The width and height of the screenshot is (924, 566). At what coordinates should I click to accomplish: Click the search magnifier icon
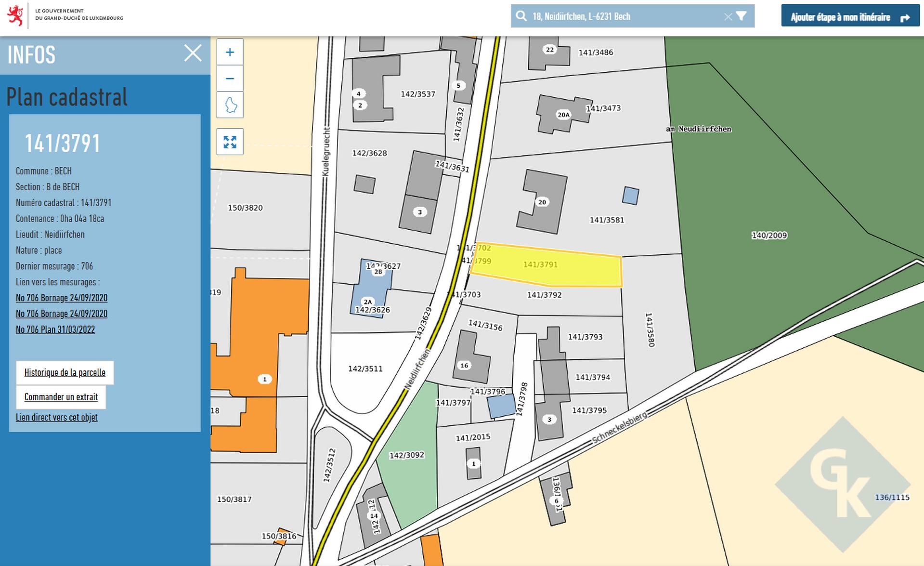pyautogui.click(x=521, y=16)
